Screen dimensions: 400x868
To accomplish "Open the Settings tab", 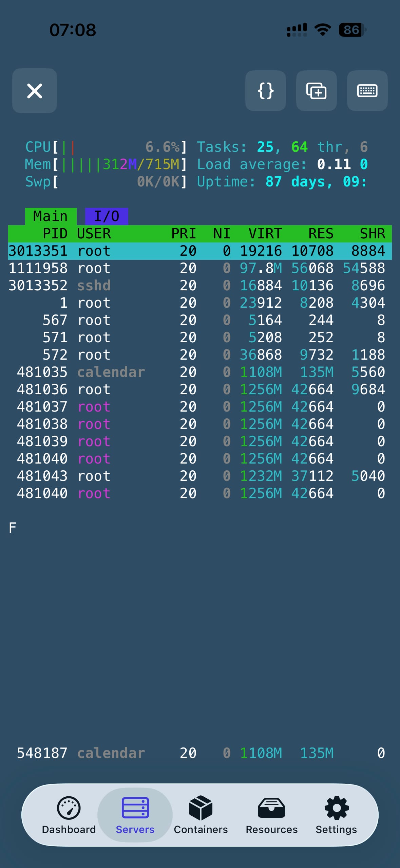I will coord(336,815).
